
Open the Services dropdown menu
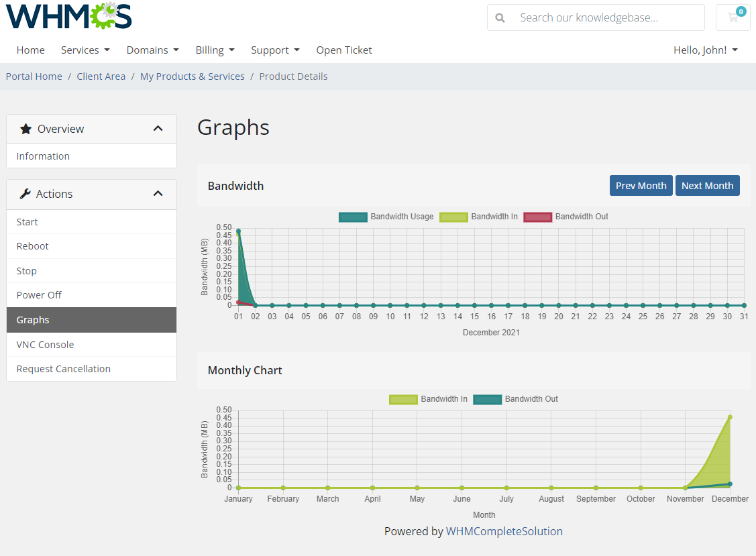pos(85,50)
